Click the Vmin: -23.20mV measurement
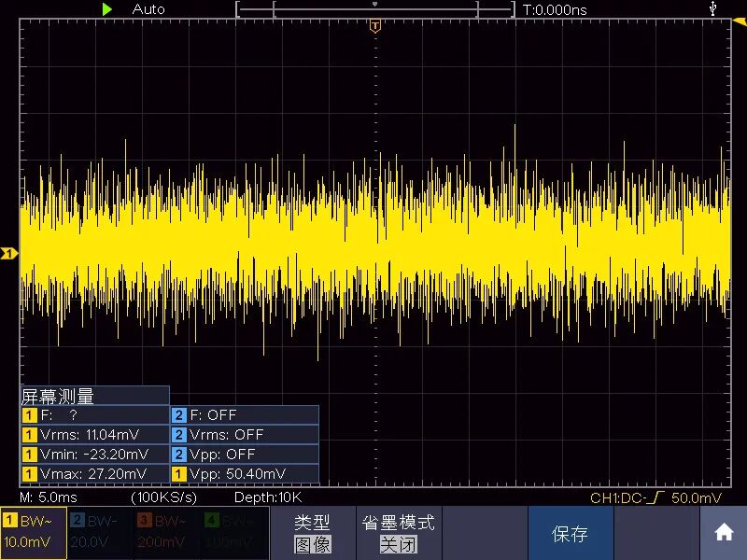This screenshot has width=747, height=560. point(95,454)
